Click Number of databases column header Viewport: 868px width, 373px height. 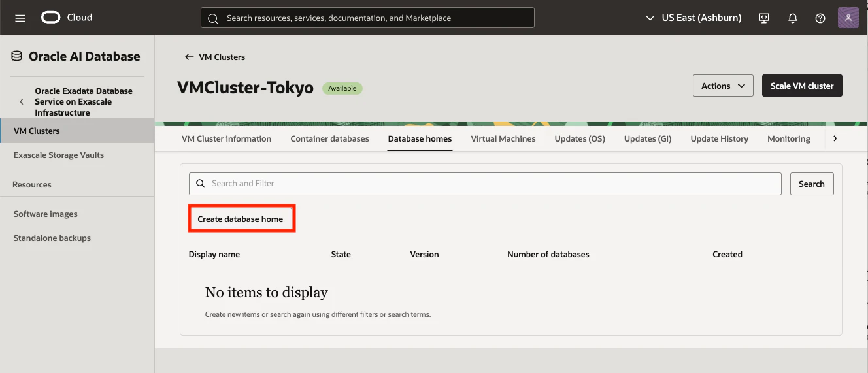[x=548, y=254]
